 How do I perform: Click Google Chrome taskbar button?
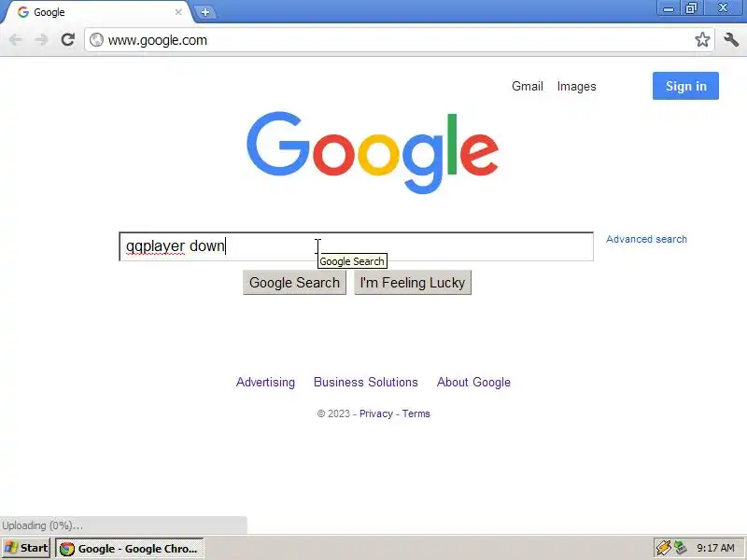click(x=130, y=548)
